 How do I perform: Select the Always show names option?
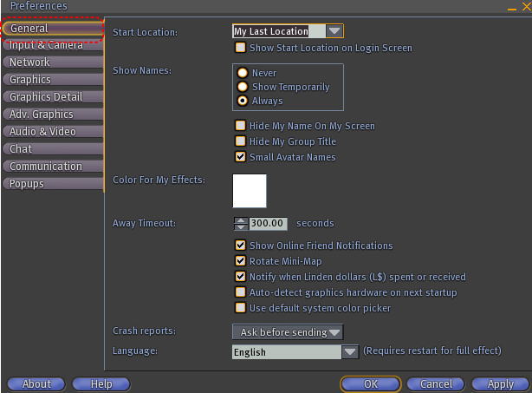[243, 101]
